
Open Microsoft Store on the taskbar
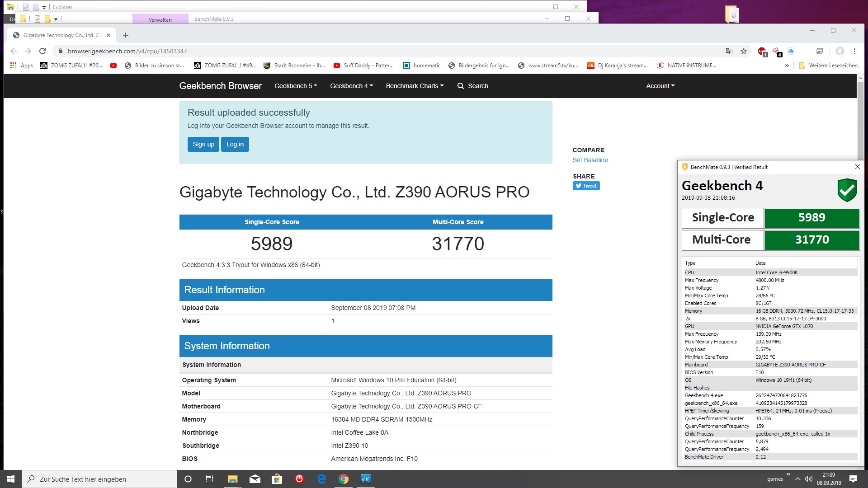(x=277, y=479)
